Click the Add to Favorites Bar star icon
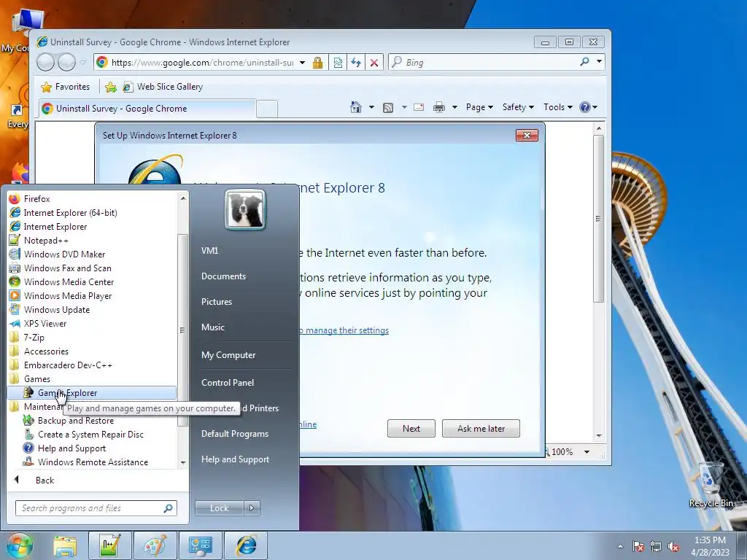Screen dimensions: 747x560 111,87
